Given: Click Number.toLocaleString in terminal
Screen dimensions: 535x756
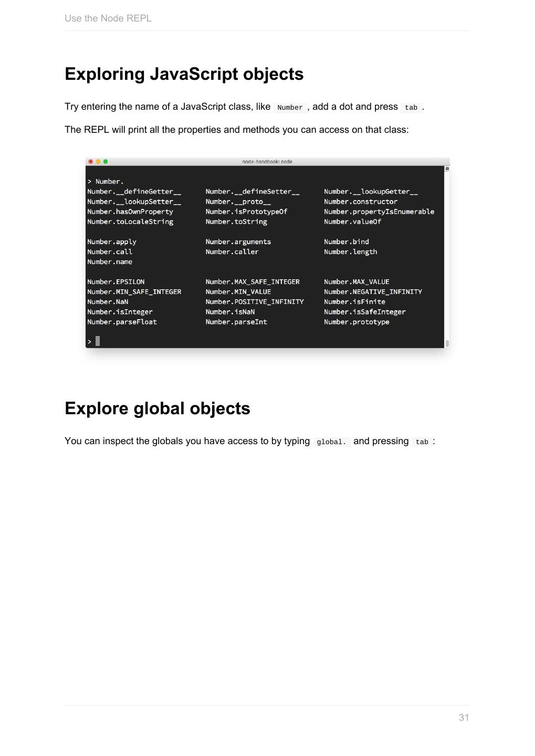Looking at the screenshot, I should [x=130, y=222].
